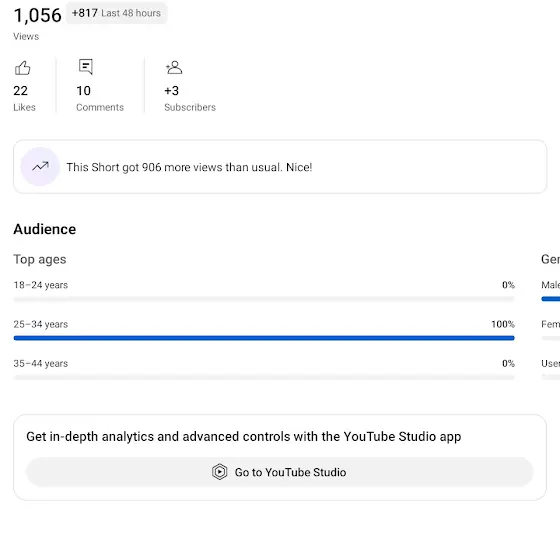Click the 18–24 years empty bar
The width and height of the screenshot is (560, 560).
(264, 299)
